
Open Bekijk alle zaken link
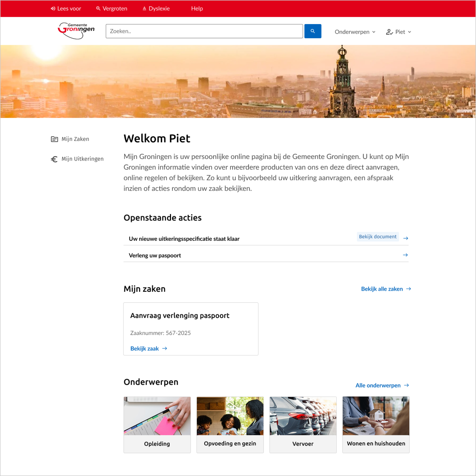[382, 289]
